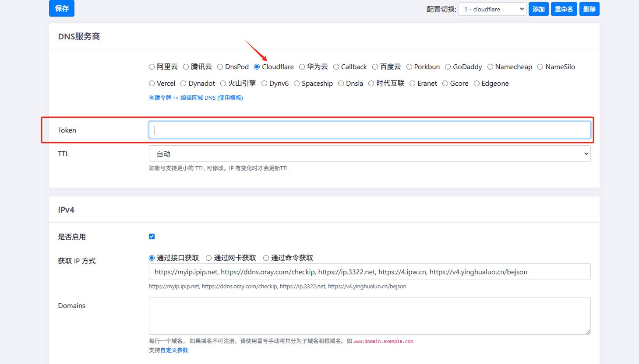Select the 华为云 DNS provider

pos(302,66)
